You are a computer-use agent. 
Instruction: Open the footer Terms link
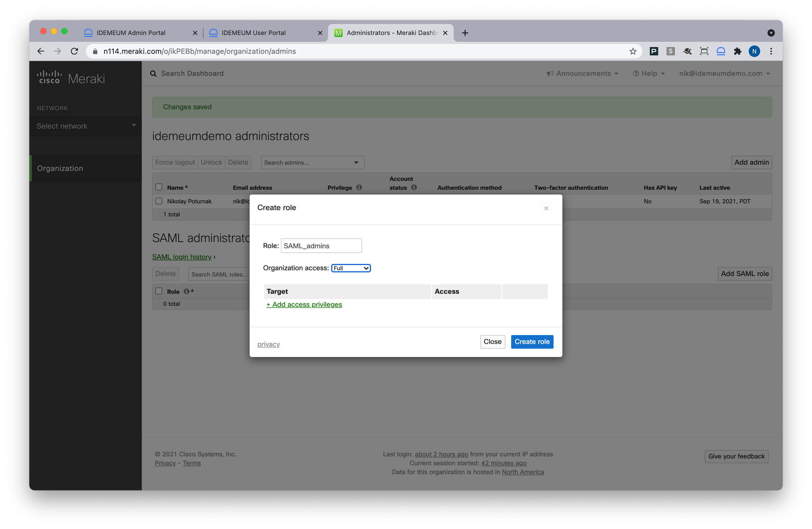[192, 463]
